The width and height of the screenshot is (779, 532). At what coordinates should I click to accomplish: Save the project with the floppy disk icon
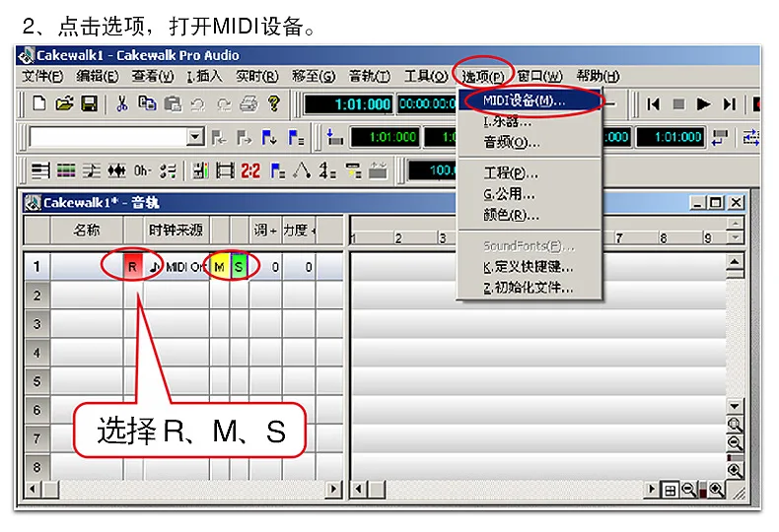(x=89, y=103)
